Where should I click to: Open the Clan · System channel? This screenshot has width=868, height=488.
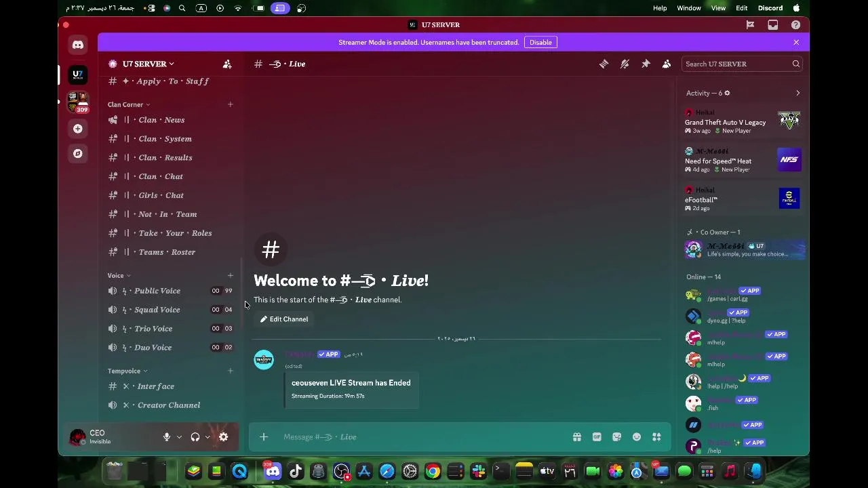coord(170,139)
